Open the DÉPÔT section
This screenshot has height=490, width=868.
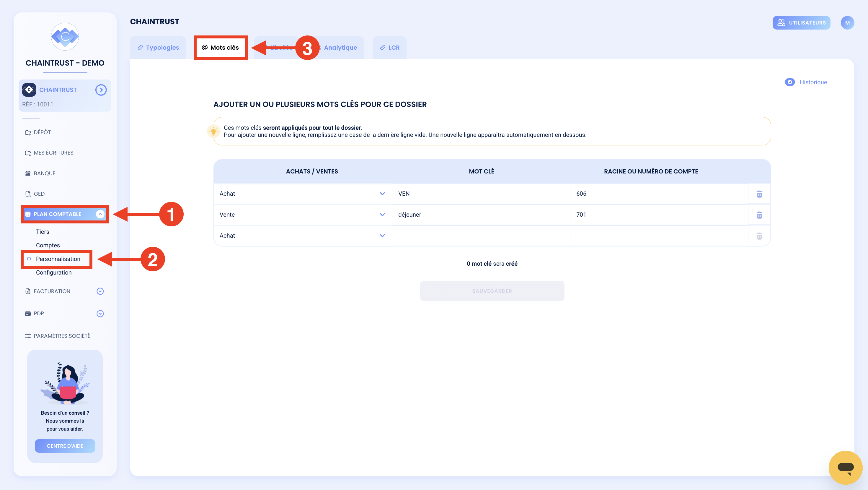(x=42, y=132)
